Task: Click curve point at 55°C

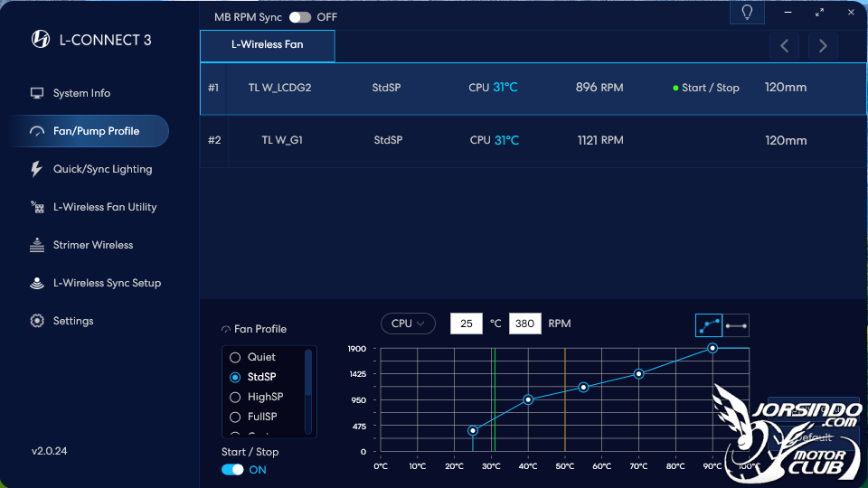Action: click(x=583, y=388)
